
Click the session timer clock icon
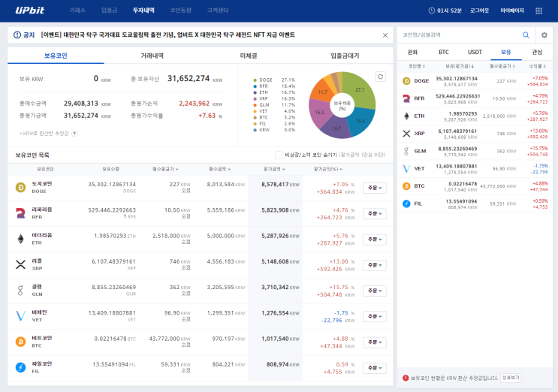click(432, 11)
